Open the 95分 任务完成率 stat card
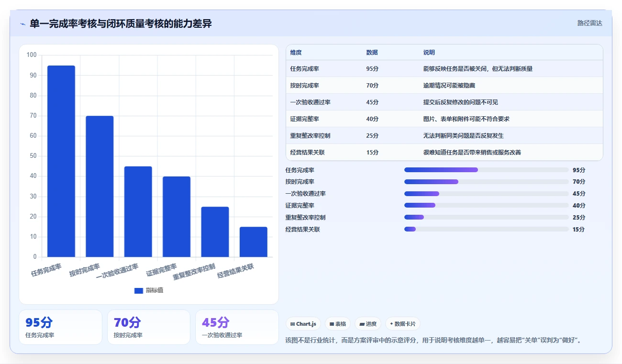The width and height of the screenshot is (622, 364). (x=60, y=327)
